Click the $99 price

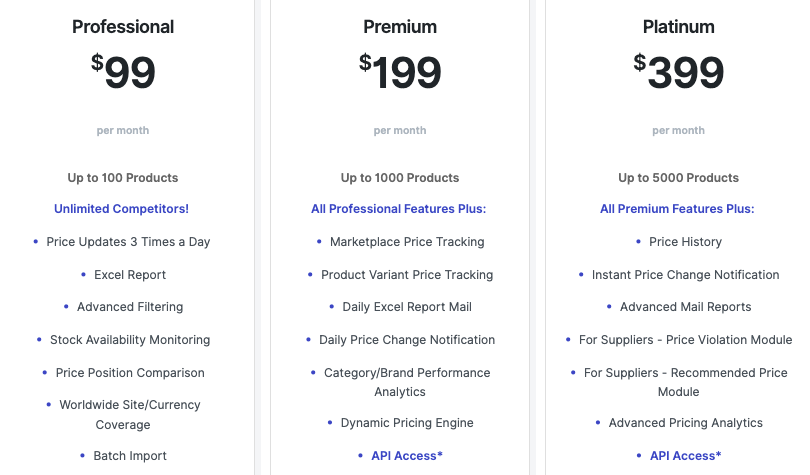(123, 71)
